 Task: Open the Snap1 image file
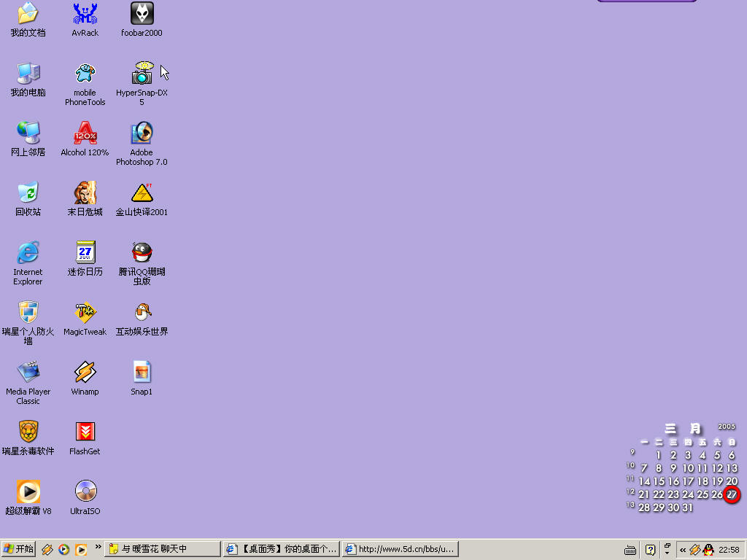tap(142, 372)
